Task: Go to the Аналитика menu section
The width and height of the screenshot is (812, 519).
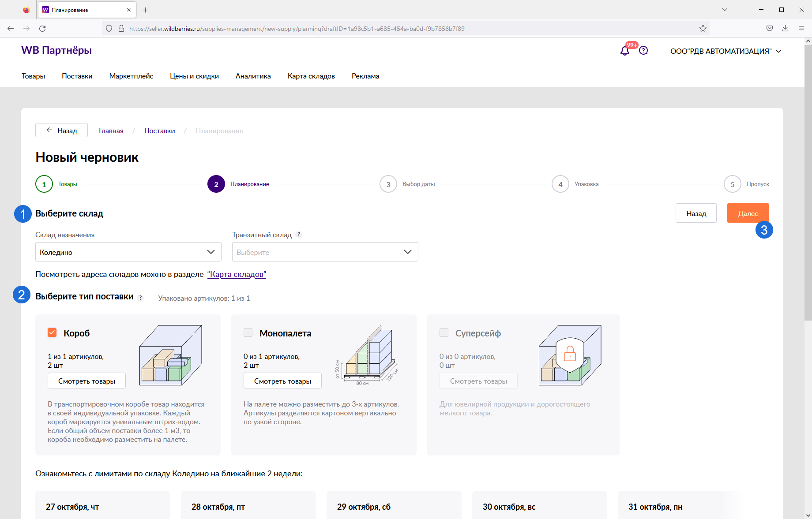Action: pyautogui.click(x=253, y=76)
